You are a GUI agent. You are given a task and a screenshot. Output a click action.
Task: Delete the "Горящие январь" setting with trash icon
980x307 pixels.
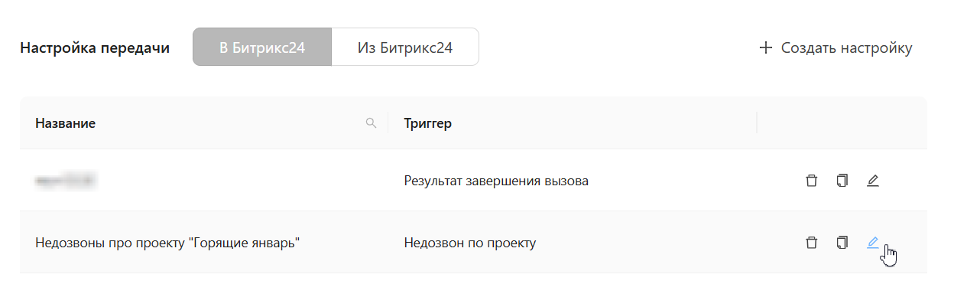811,243
